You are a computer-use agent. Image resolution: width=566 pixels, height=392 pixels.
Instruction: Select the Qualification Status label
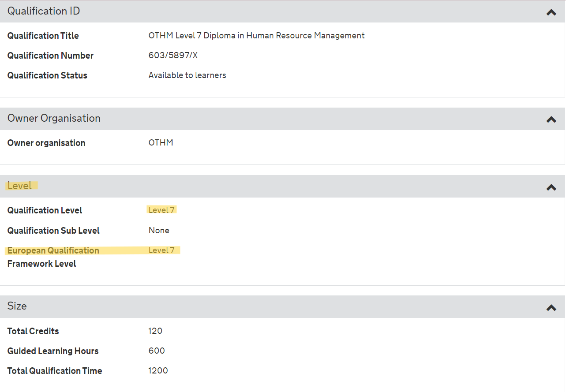47,75
